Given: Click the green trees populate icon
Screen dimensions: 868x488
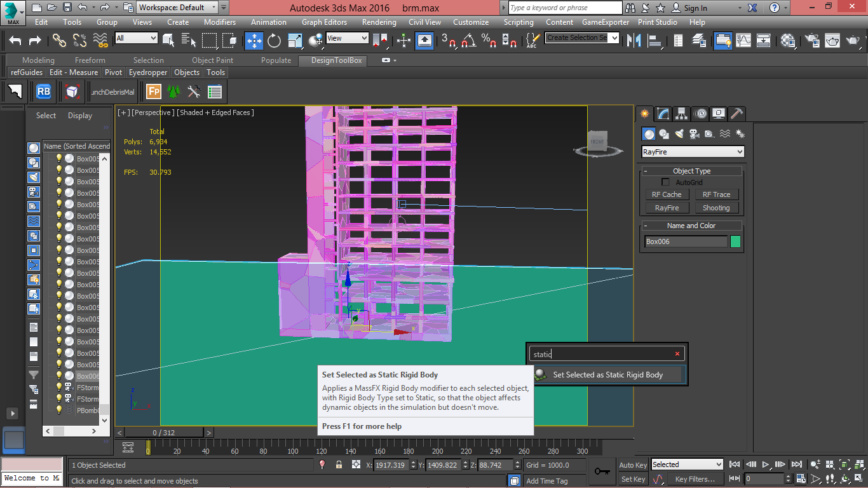Looking at the screenshot, I should point(173,91).
